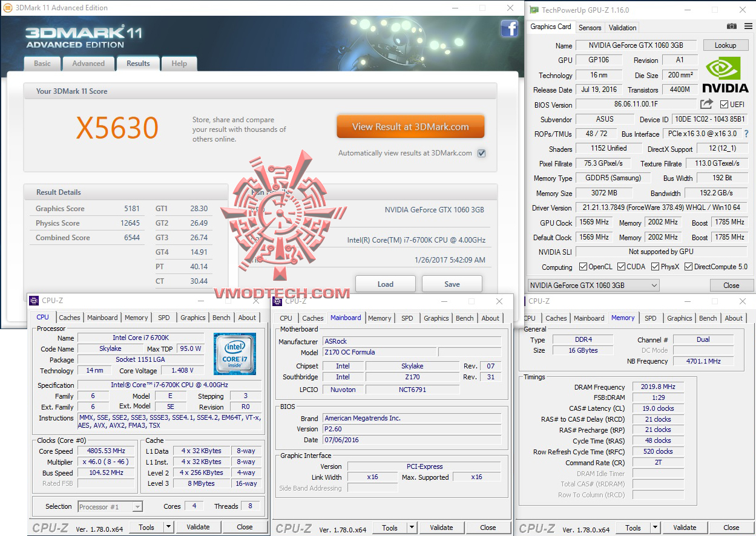Screen dimensions: 756x536
Task: Click View Result at 3DMark.com
Action: click(410, 127)
